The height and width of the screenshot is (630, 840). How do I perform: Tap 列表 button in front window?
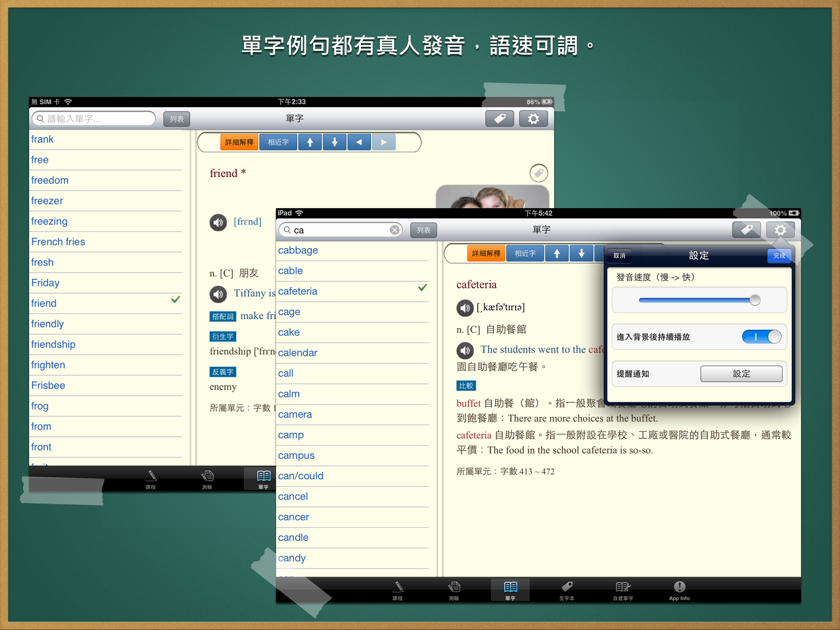tap(423, 230)
